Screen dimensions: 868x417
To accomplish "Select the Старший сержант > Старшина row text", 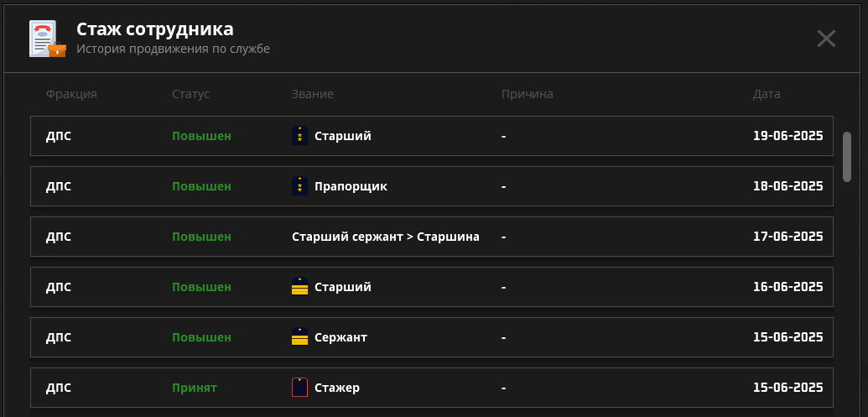I will click(x=385, y=237).
